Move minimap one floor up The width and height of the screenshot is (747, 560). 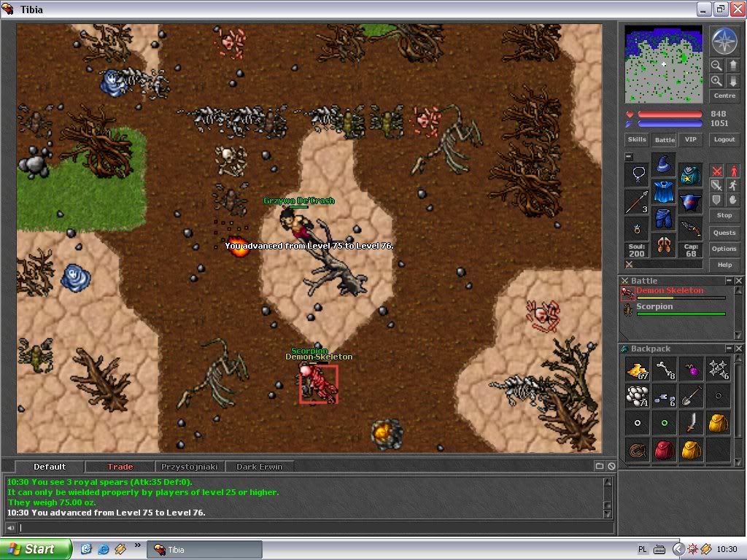click(732, 65)
